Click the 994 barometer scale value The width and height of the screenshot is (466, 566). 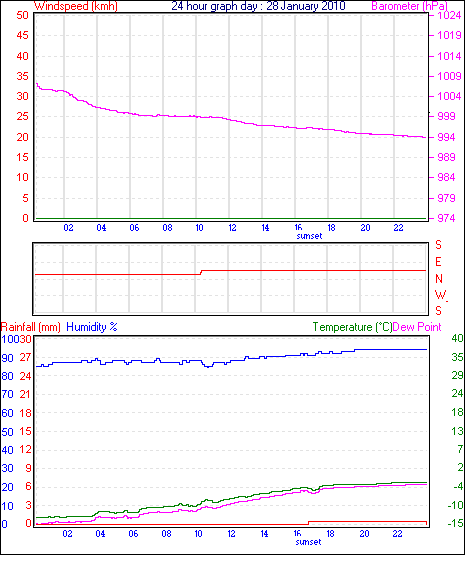pyautogui.click(x=446, y=137)
